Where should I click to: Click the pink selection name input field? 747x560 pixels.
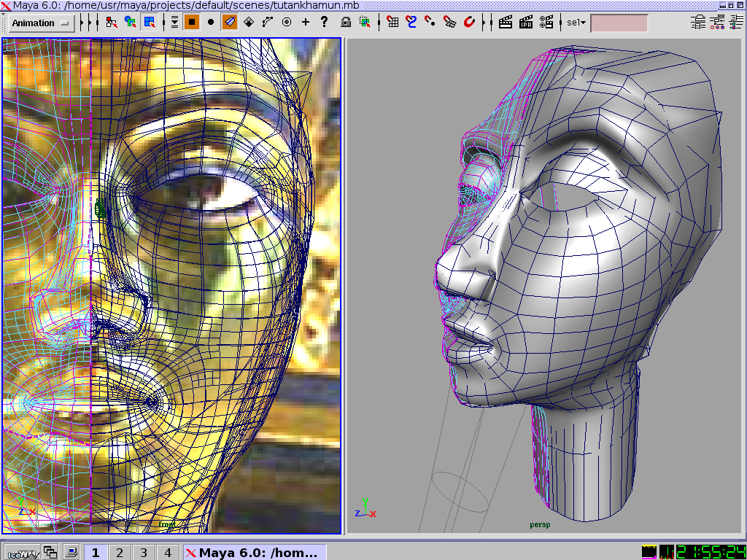[x=619, y=23]
